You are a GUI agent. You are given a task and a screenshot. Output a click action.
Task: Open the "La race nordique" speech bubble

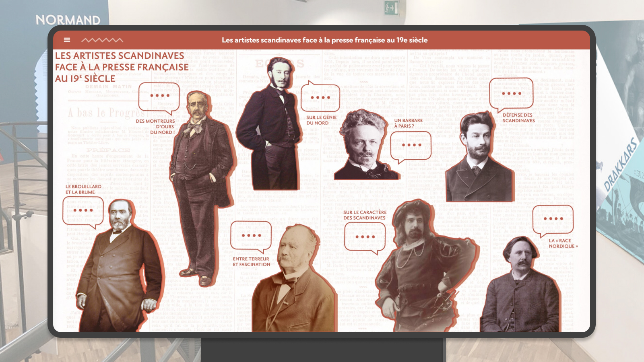coord(553,220)
